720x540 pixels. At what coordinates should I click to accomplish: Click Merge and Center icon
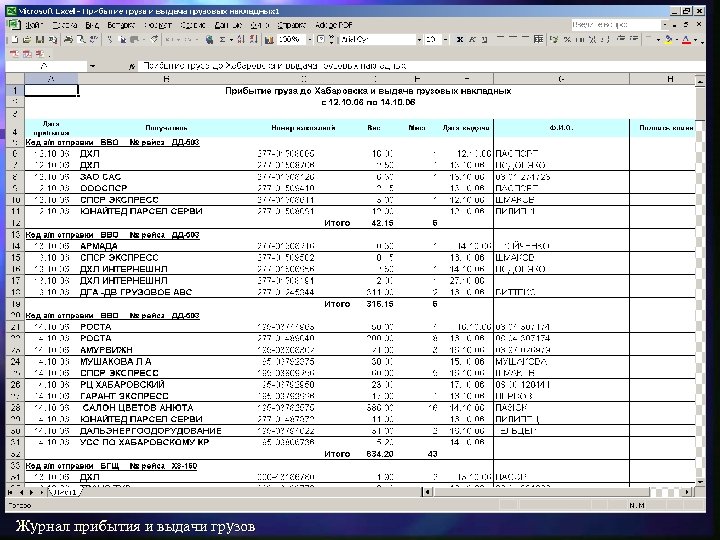coord(539,39)
